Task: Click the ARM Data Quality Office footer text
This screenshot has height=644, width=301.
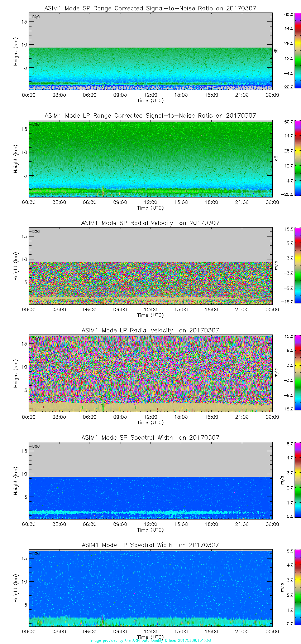Action: click(150, 640)
